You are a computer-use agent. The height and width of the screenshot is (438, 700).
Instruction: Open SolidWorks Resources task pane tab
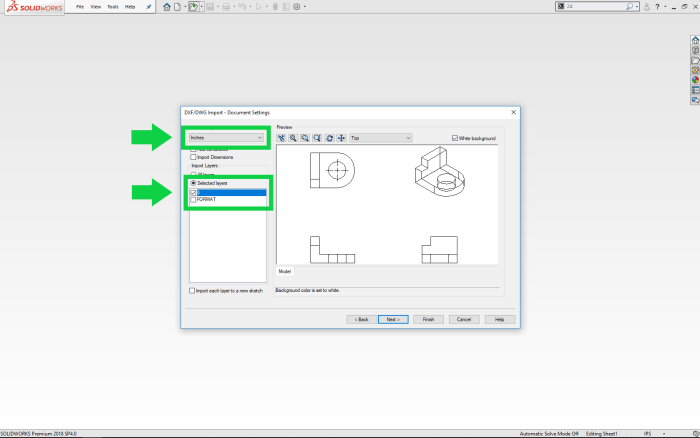(695, 40)
